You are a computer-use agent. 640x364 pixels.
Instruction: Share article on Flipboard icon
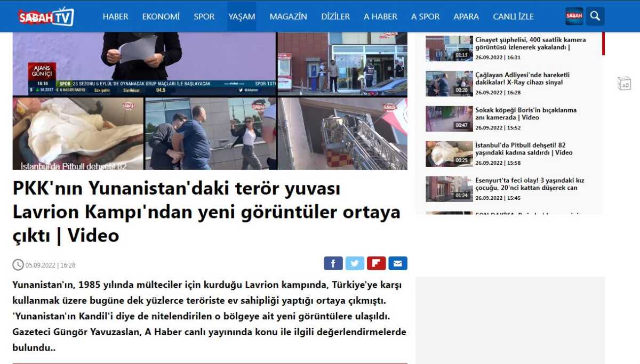coord(376,263)
